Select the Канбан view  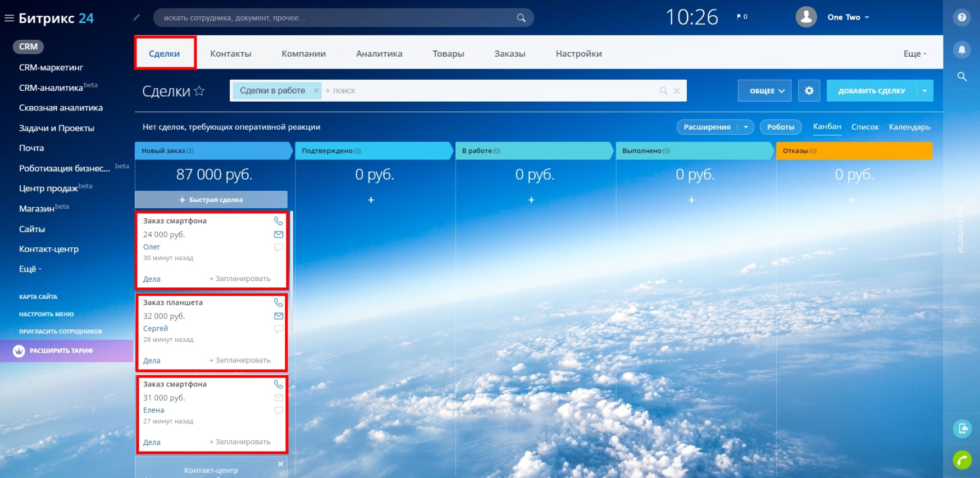tap(827, 127)
